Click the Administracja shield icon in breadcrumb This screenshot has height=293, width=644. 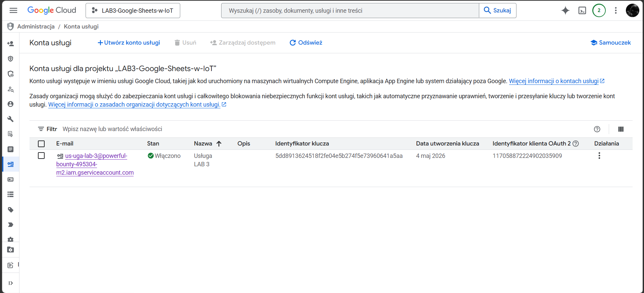click(10, 26)
